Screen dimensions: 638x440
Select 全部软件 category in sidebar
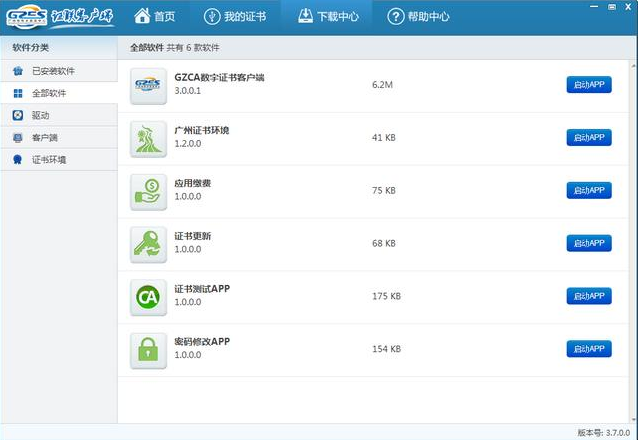50,93
